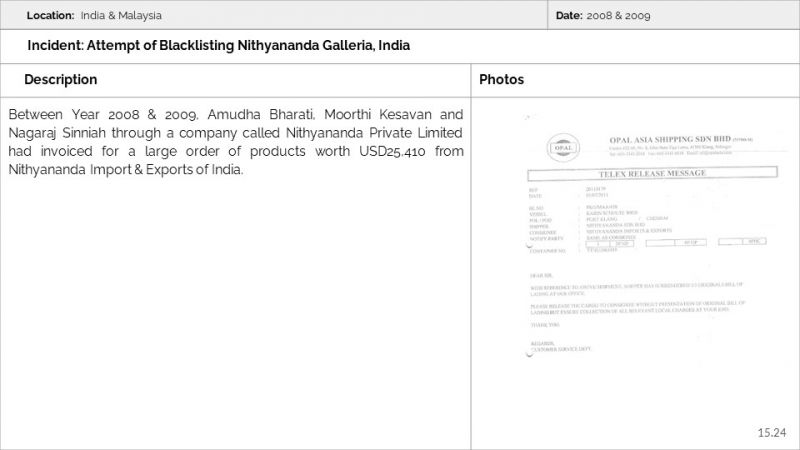This screenshot has height=450, width=800.
Task: Select the Description column header
Action: tap(61, 80)
